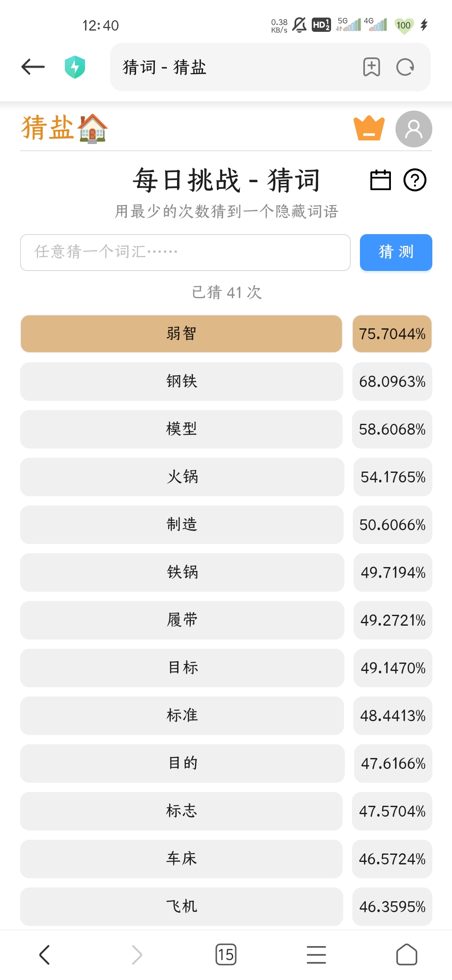
Task: Show help with question mark icon
Action: (x=415, y=180)
